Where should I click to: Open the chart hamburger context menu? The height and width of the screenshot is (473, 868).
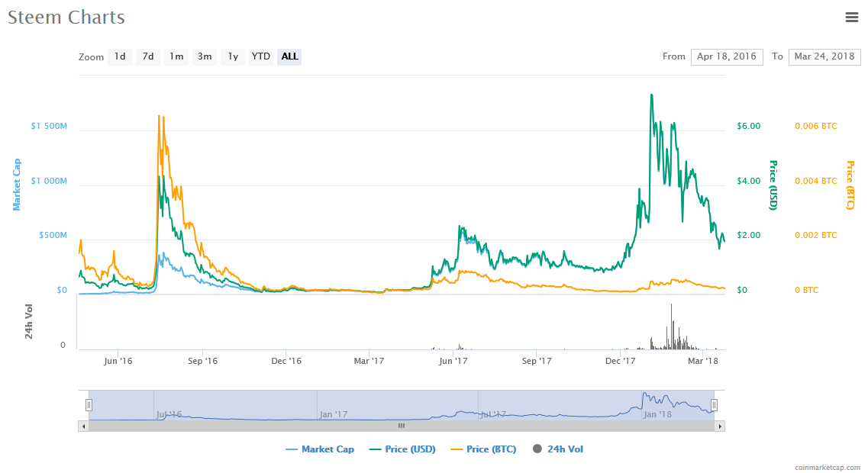point(852,17)
